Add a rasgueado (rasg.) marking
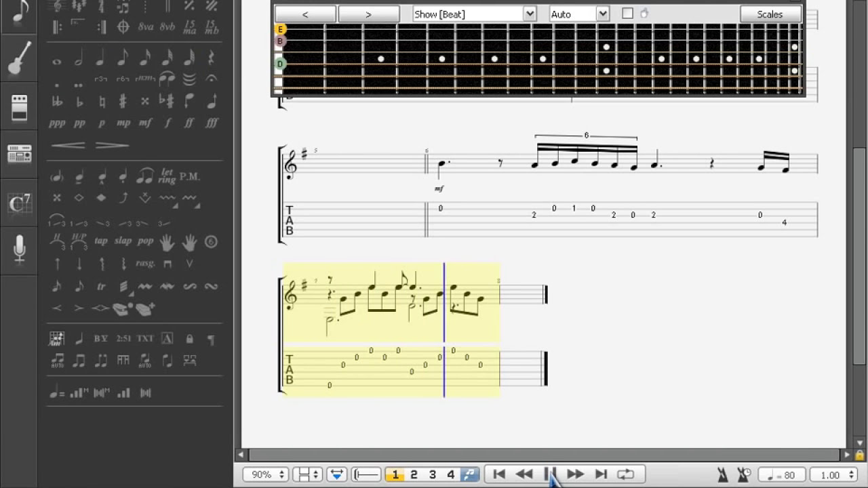The width and height of the screenshot is (868, 488). 145,263
